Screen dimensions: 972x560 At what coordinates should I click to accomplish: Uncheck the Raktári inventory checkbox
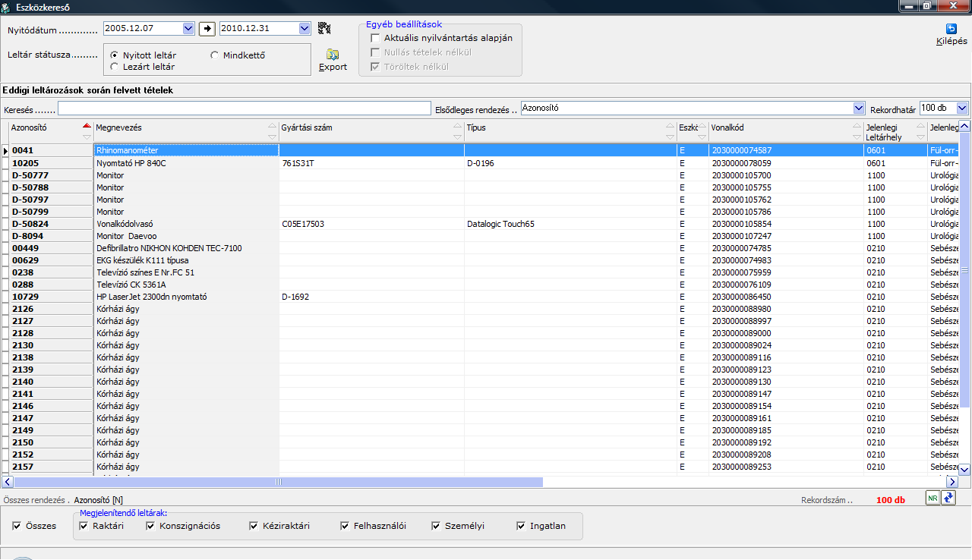click(x=84, y=526)
